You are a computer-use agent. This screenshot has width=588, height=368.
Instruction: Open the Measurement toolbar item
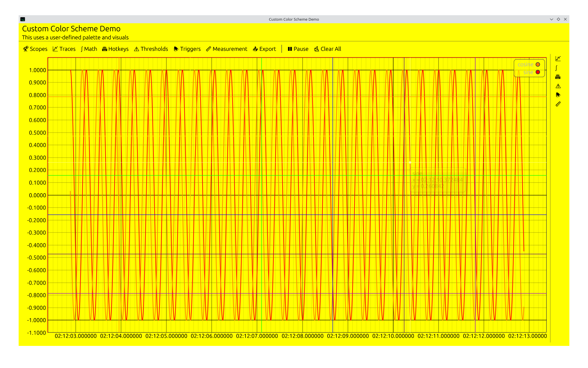pyautogui.click(x=227, y=49)
